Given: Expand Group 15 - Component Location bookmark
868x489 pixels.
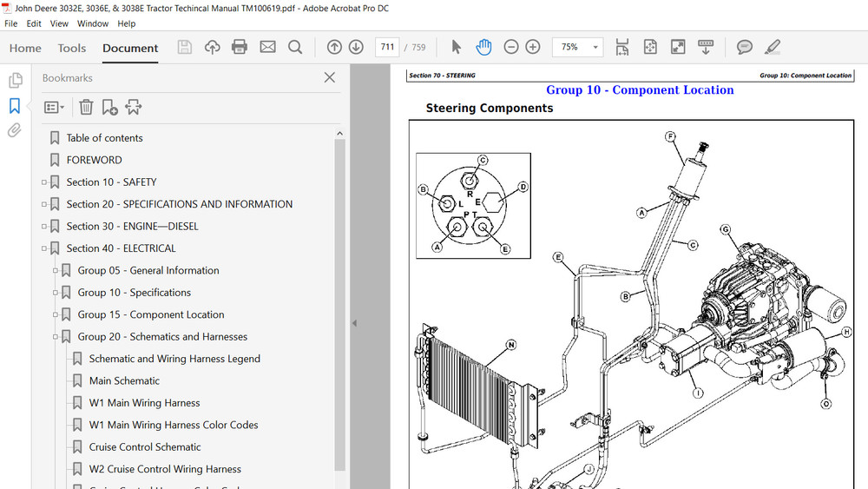Looking at the screenshot, I should tap(56, 314).
